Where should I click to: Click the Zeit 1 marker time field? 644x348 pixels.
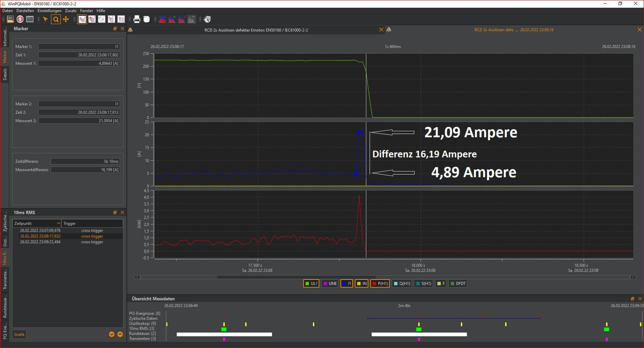79,55
